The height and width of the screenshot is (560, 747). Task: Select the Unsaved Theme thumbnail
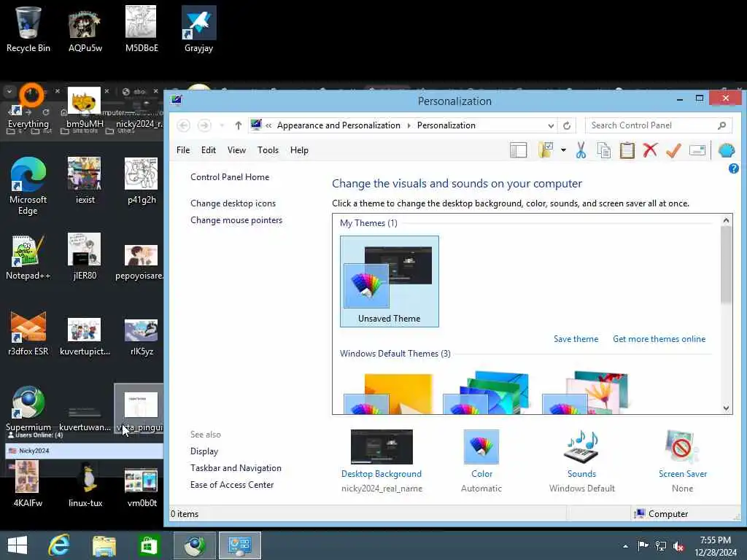[390, 281]
